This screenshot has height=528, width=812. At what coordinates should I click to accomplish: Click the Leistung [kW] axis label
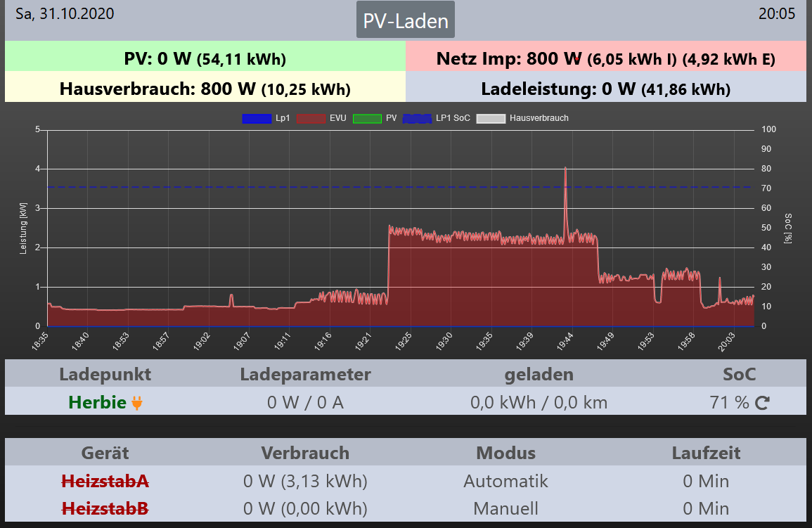tap(22, 228)
